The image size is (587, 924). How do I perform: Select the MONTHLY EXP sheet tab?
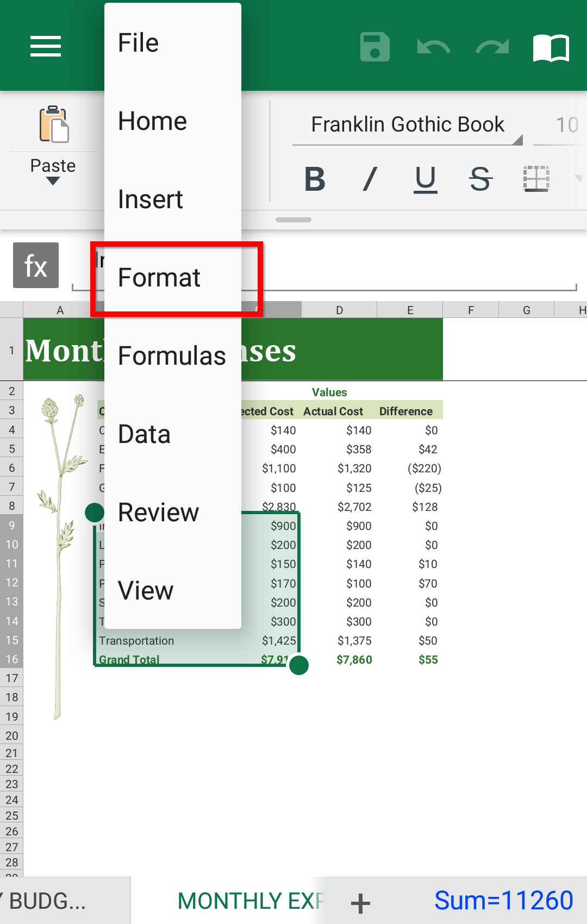(250, 901)
